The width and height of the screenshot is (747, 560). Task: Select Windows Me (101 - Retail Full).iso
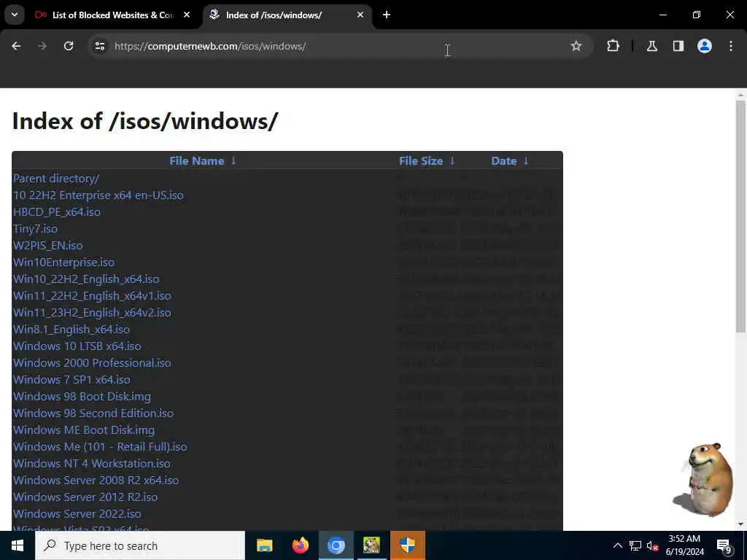tap(100, 447)
